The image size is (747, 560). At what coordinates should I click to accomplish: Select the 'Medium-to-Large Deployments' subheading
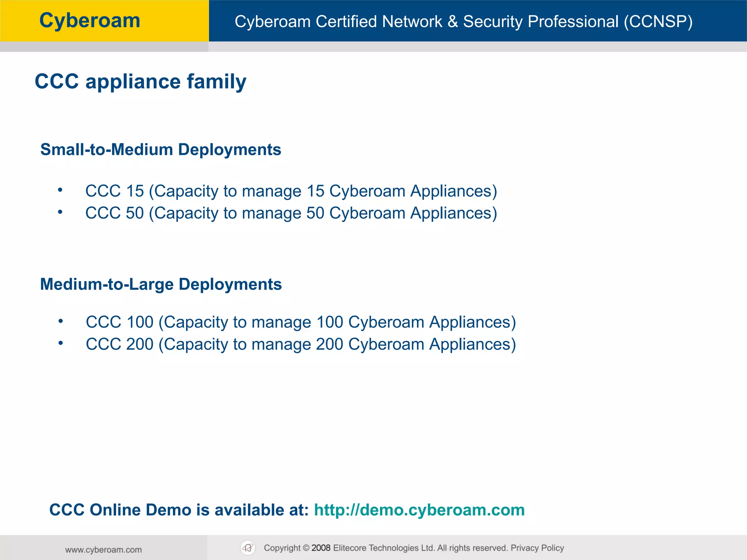coord(161,284)
